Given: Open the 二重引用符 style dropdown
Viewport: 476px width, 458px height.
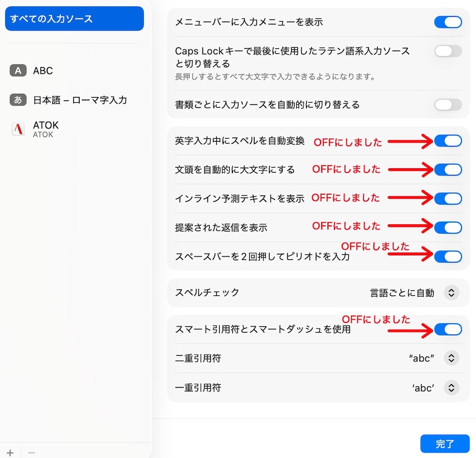Looking at the screenshot, I should tap(452, 358).
